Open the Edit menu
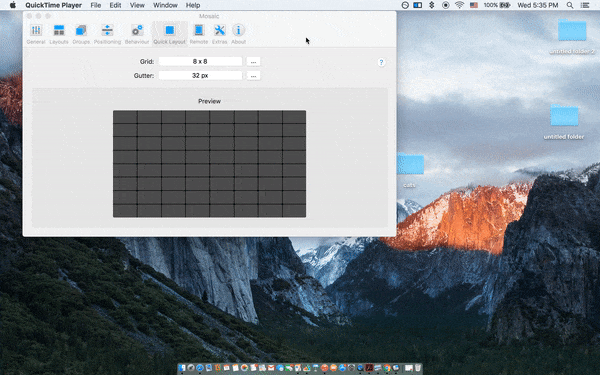 pyautogui.click(x=115, y=5)
